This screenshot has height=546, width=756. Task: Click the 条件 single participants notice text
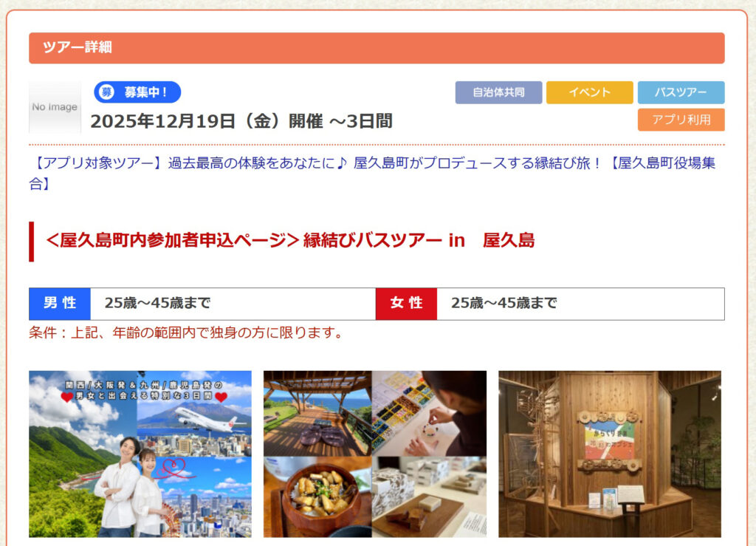[186, 332]
